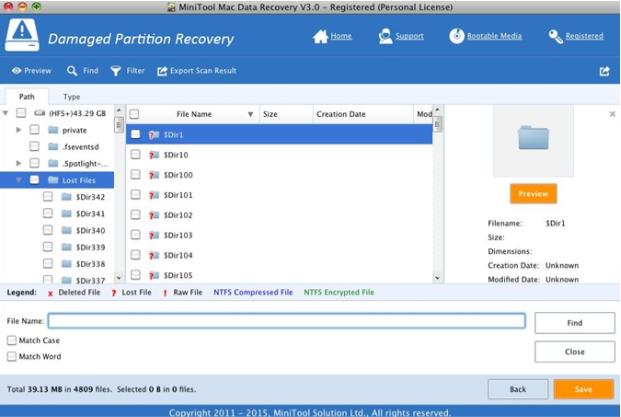Check the $Dir105 row checkbox
Image resolution: width=621 pixels, height=417 pixels.
tap(135, 275)
